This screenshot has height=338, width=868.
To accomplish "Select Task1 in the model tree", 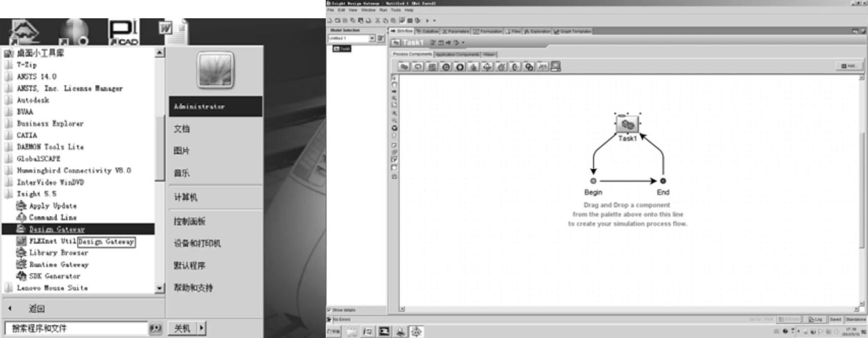I will 342,49.
